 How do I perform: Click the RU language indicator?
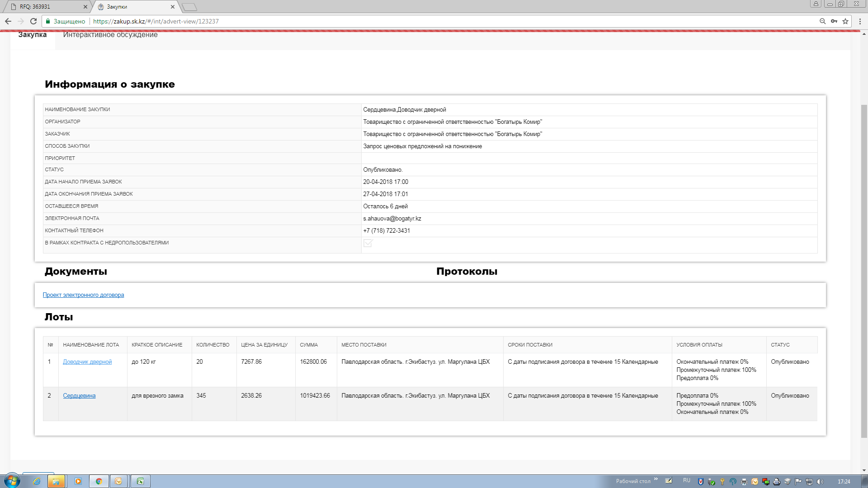pos(687,480)
